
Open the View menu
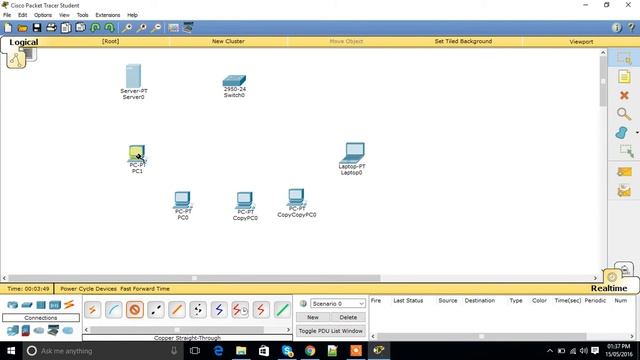(x=64, y=15)
